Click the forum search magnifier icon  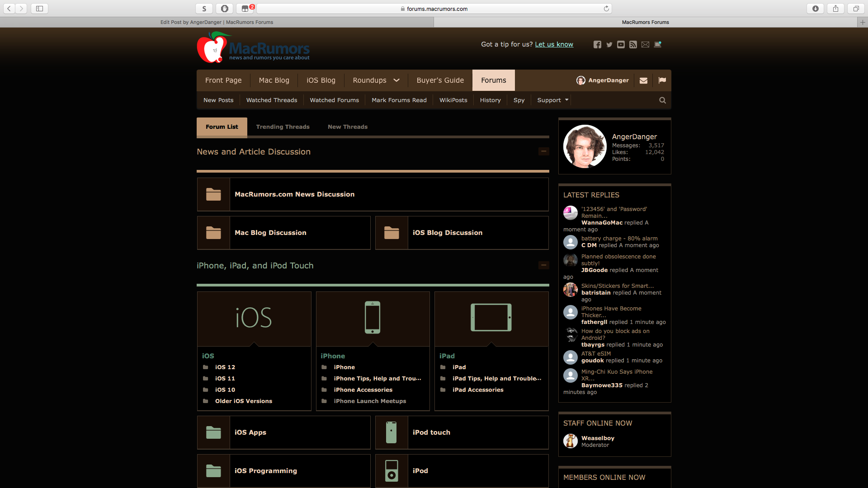click(x=662, y=100)
